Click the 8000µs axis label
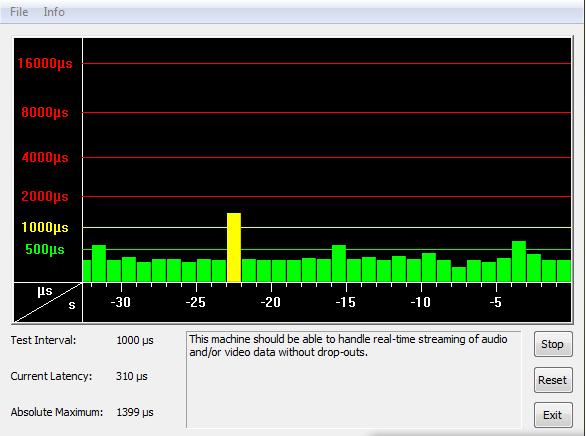The width and height of the screenshot is (586, 436). click(x=45, y=112)
